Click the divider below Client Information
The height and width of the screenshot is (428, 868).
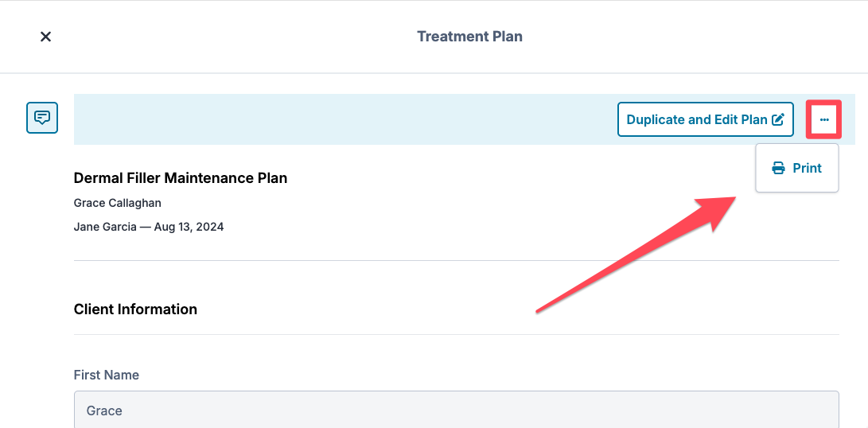click(x=456, y=334)
